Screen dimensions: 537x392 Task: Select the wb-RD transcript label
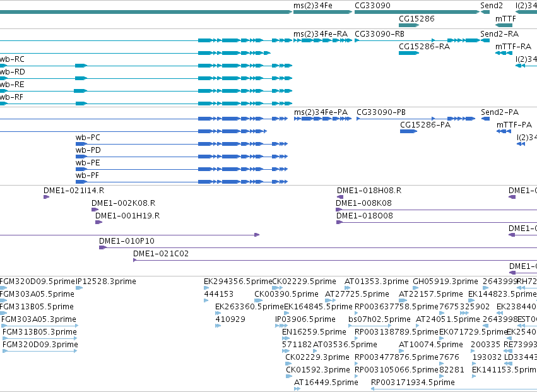(13, 72)
